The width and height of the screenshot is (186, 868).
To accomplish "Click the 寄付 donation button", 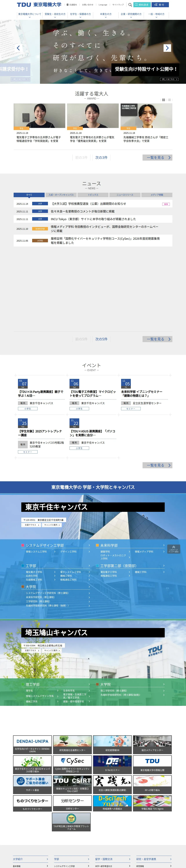I will click(160, 5).
